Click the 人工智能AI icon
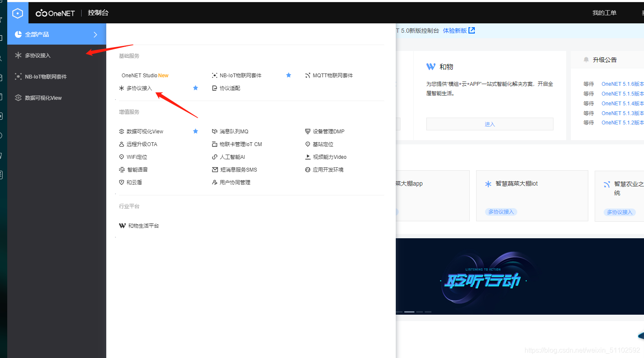 click(x=215, y=157)
